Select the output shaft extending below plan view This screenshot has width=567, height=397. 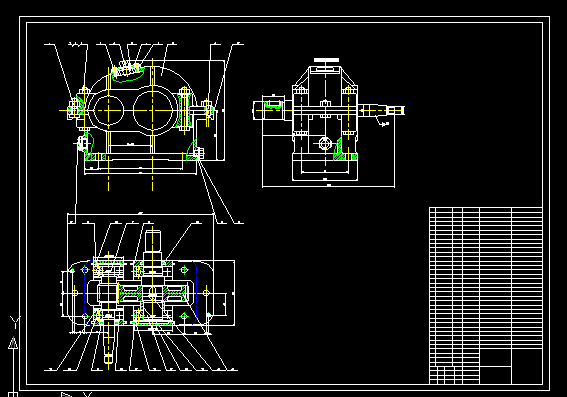click(108, 343)
